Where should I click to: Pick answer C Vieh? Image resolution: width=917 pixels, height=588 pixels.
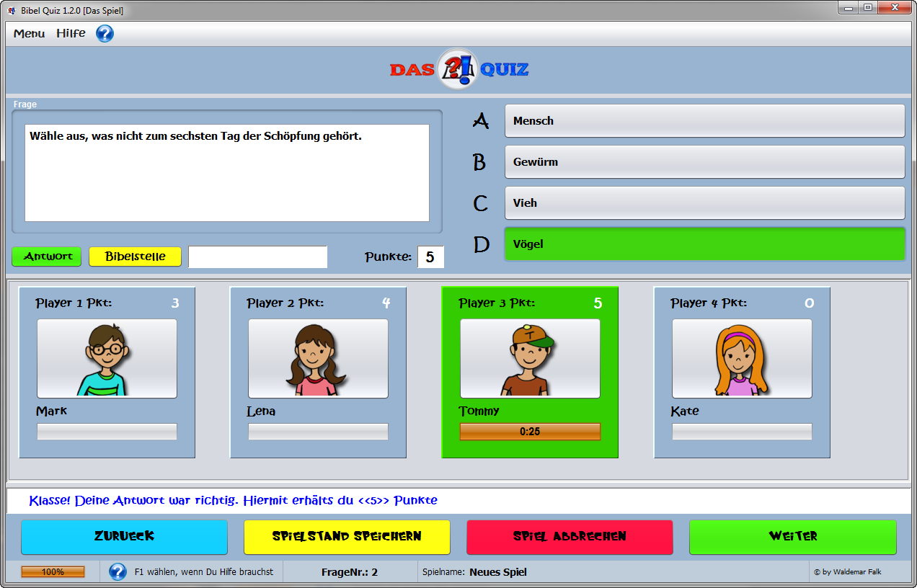(x=704, y=203)
